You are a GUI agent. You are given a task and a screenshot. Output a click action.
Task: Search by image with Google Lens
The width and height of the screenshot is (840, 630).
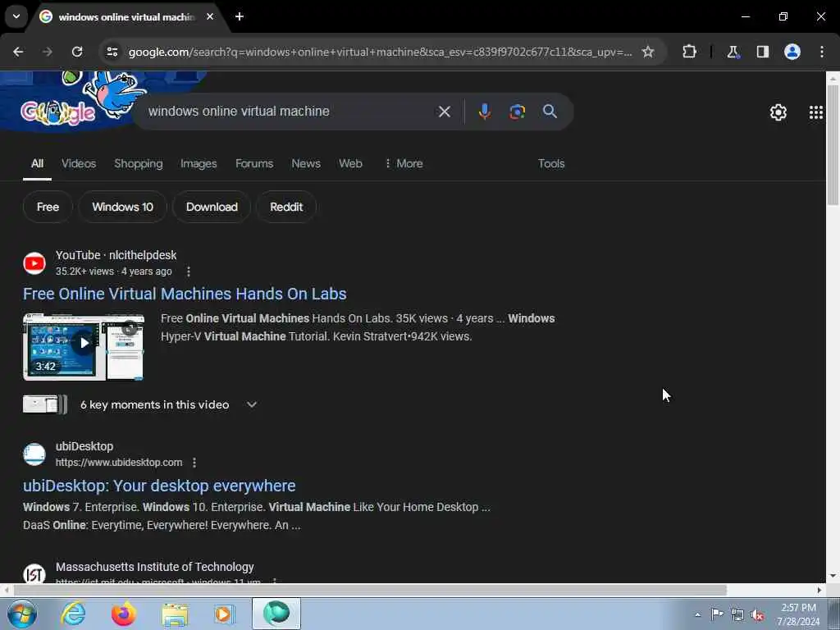[517, 112]
